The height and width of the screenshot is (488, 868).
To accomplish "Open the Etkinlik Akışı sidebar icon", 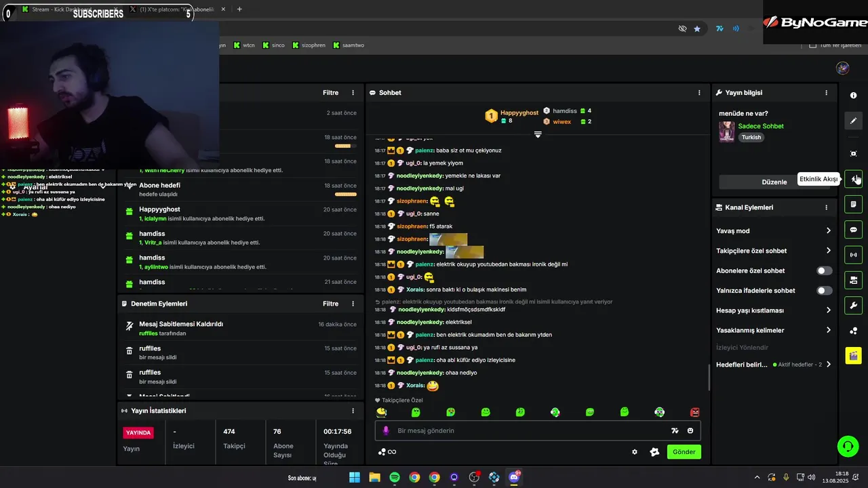I will 853,179.
